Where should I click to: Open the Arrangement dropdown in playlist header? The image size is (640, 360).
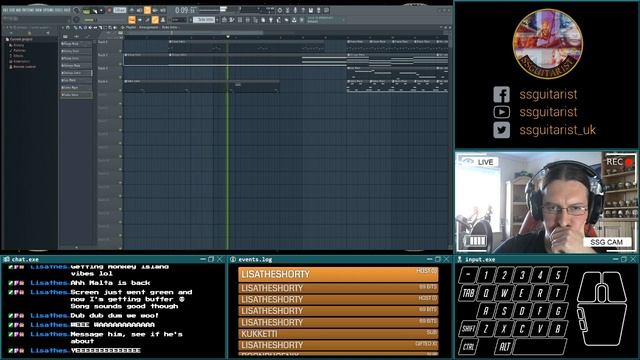[x=149, y=27]
